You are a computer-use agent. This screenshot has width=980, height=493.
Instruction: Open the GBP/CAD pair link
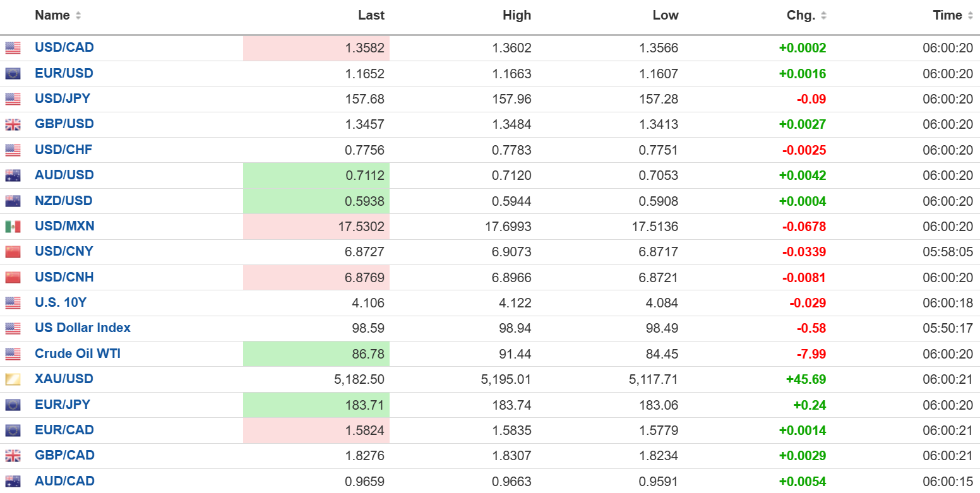[64, 455]
